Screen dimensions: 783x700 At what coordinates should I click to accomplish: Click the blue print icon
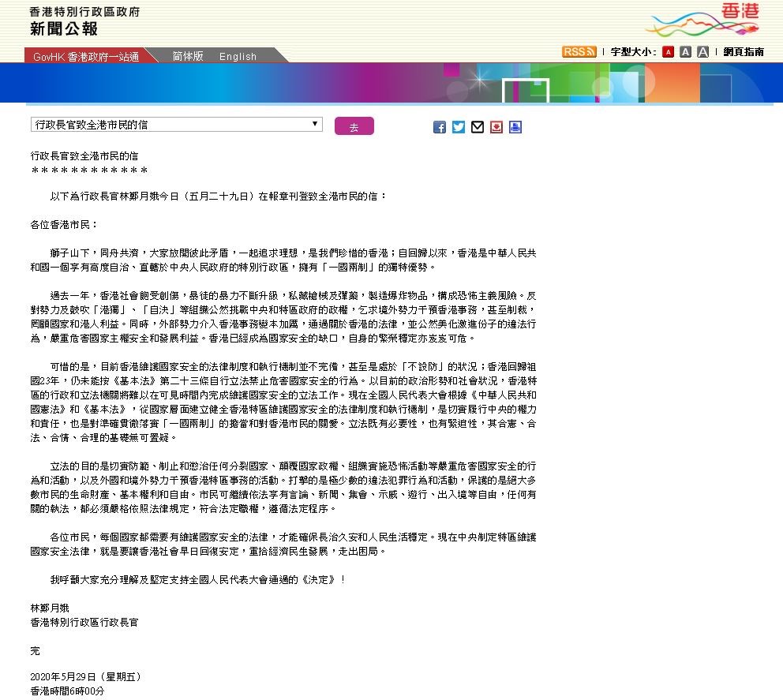pos(515,127)
